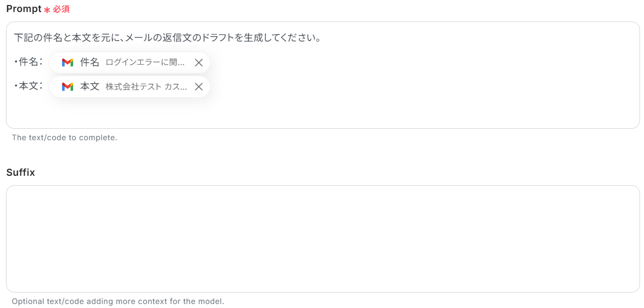
Task: Remove the 本文 variable chip
Action: [199, 87]
